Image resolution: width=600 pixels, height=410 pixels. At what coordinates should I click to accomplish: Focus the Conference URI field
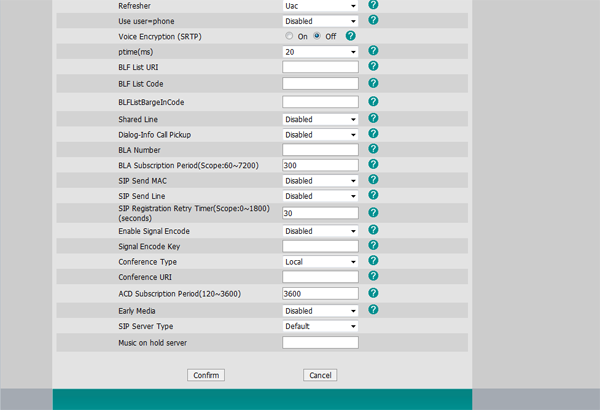(320, 277)
